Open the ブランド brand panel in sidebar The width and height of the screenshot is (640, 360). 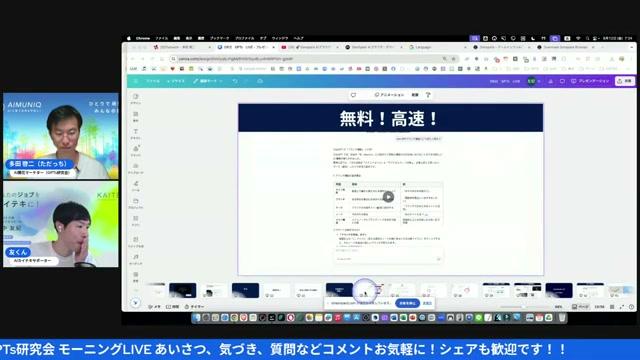[x=136, y=151]
